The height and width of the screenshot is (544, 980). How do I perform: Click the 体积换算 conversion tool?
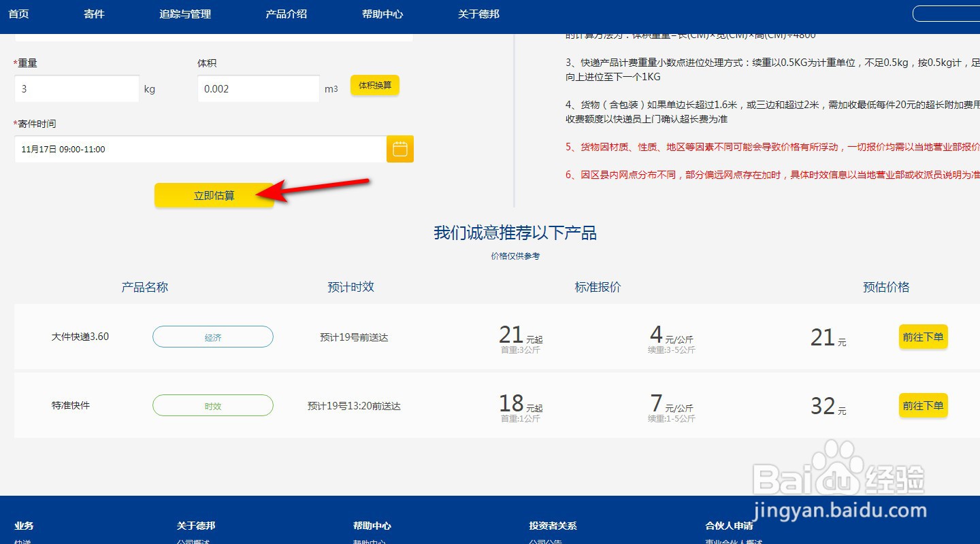(x=374, y=86)
